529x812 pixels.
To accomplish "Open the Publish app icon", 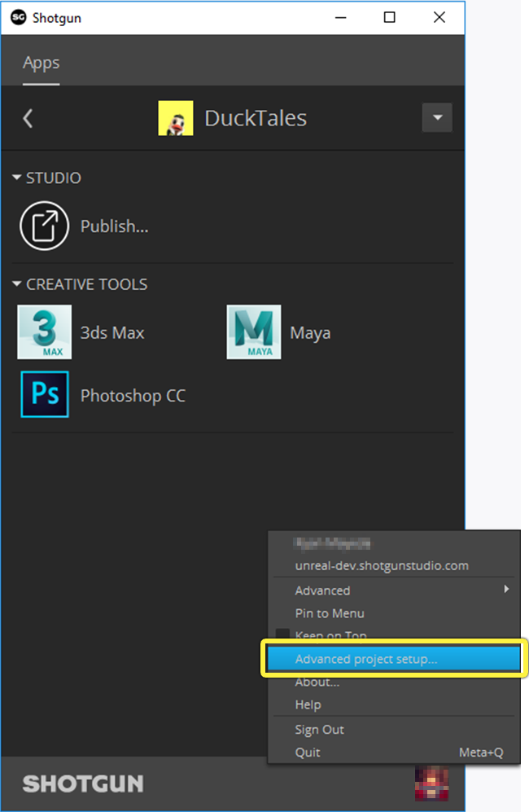I will (45, 226).
